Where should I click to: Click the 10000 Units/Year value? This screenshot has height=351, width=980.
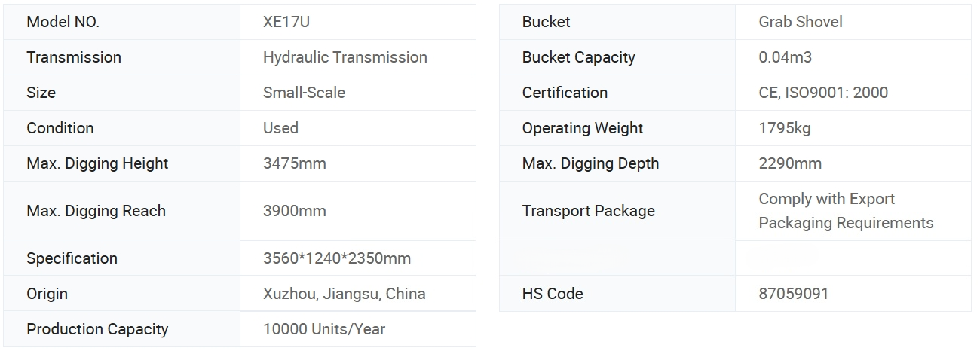(x=323, y=329)
